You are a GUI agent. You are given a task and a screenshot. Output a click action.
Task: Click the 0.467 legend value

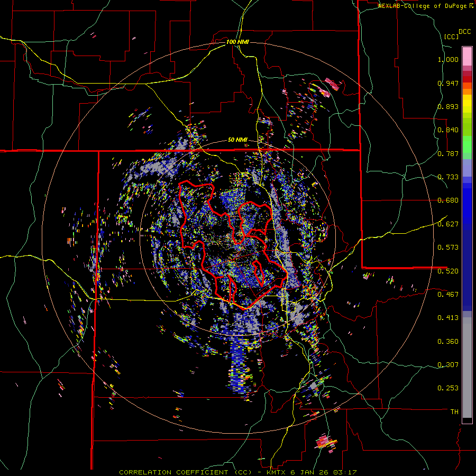click(x=448, y=294)
